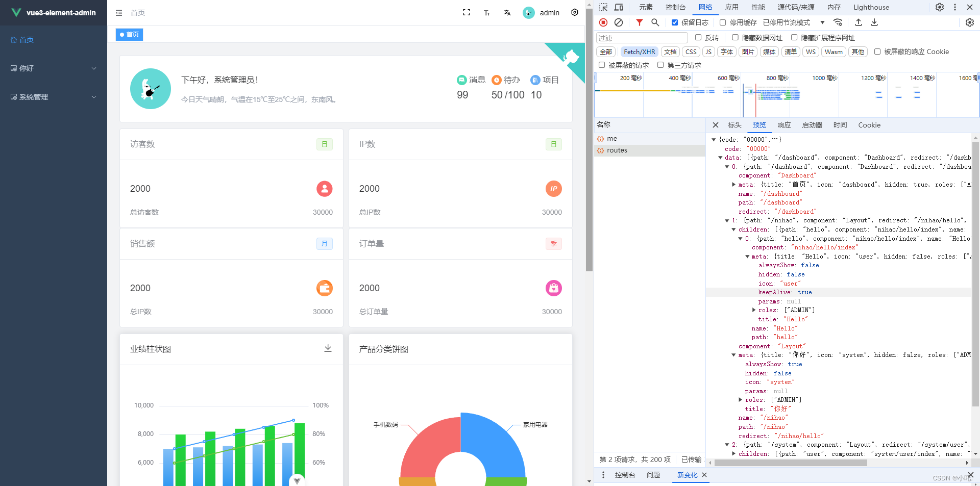Open network conditions wifi icon

[x=838, y=22]
